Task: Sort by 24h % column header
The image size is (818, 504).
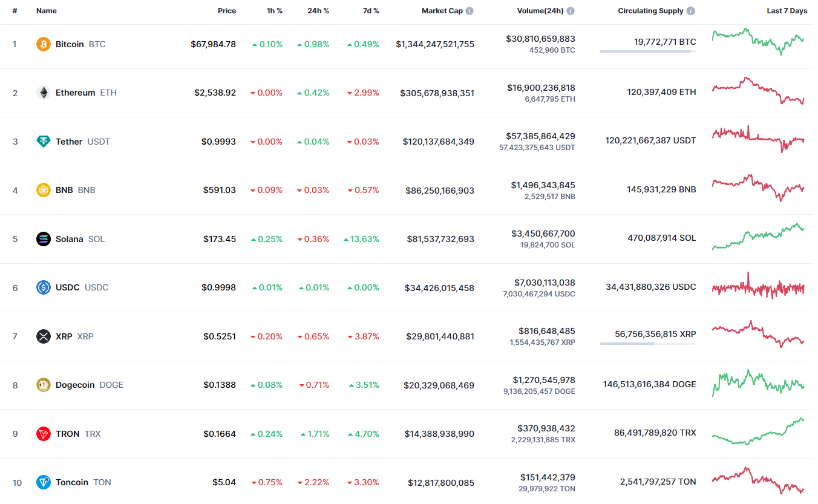Action: 318,11
